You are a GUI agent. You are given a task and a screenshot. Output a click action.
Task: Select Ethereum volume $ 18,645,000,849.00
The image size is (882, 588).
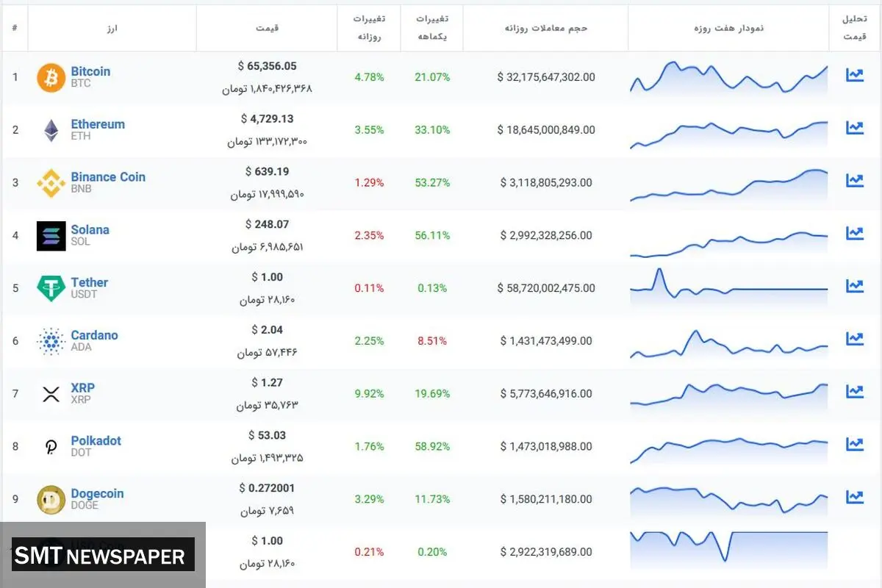tap(546, 130)
